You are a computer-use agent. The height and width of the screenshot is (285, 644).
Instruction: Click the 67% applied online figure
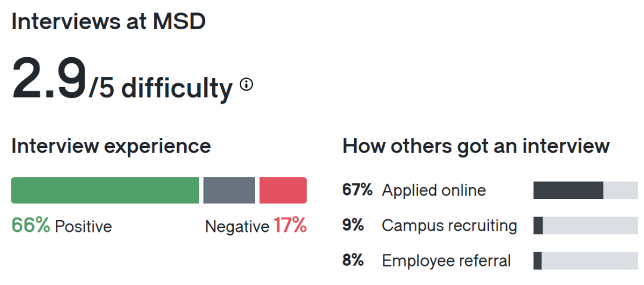[357, 190]
